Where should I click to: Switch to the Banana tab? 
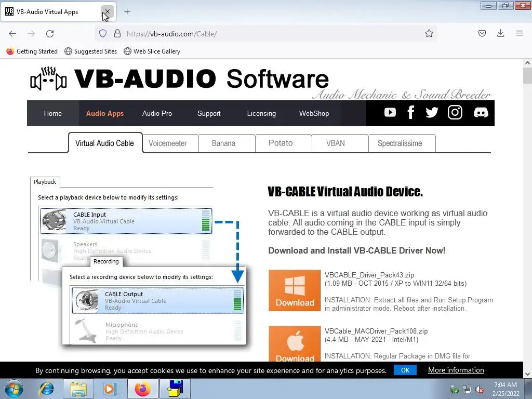click(x=223, y=143)
